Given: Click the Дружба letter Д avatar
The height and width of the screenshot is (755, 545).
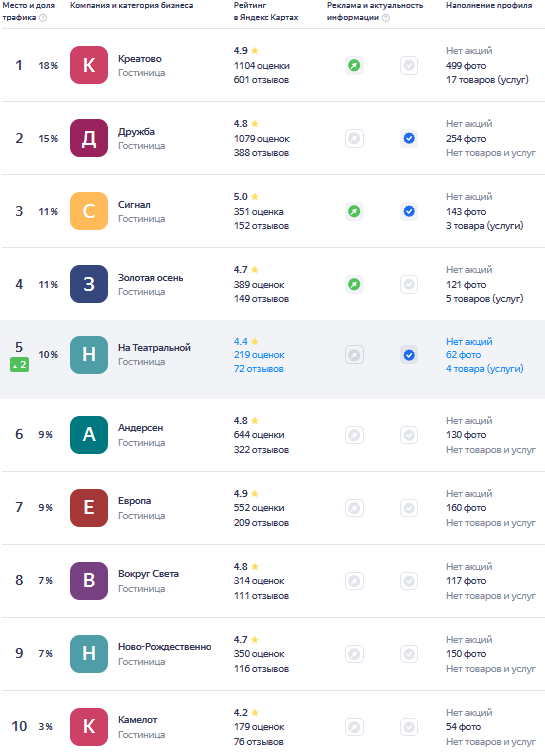Looking at the screenshot, I should (x=89, y=138).
